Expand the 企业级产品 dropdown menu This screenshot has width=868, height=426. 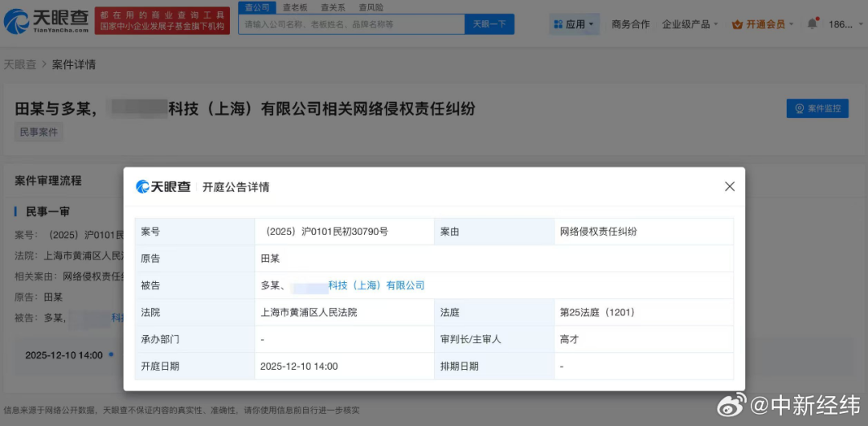690,24
